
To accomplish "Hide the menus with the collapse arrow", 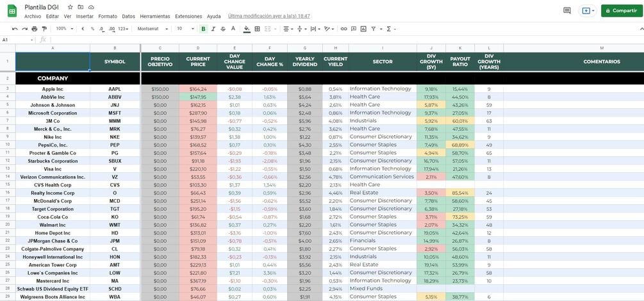I will click(641, 29).
